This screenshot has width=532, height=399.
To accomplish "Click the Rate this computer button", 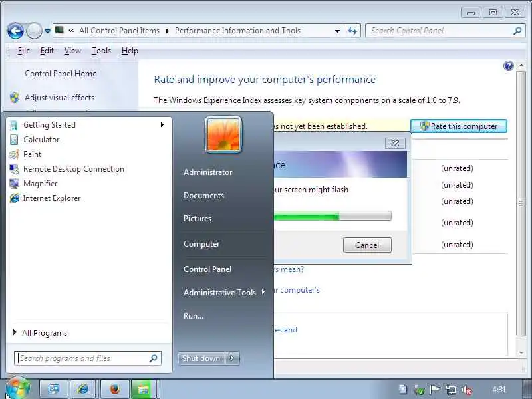I will pyautogui.click(x=459, y=126).
